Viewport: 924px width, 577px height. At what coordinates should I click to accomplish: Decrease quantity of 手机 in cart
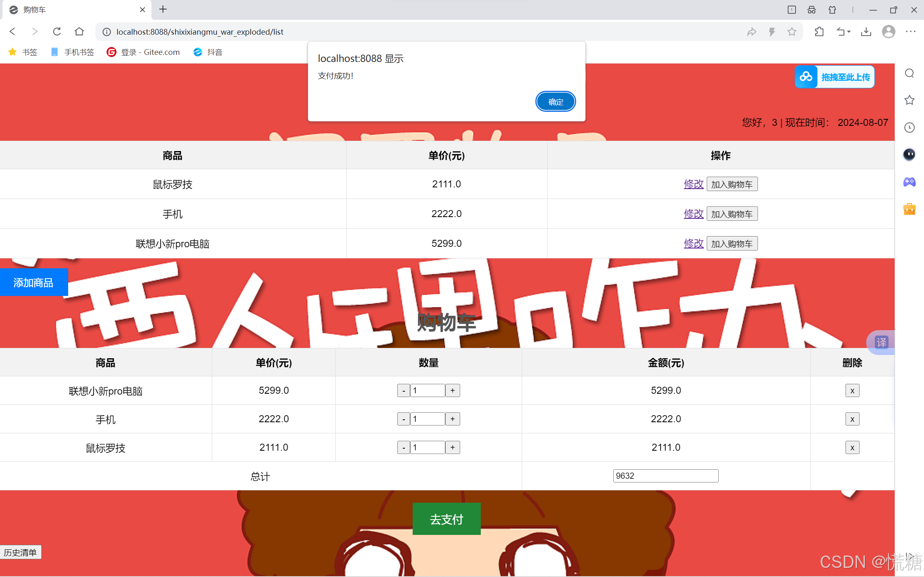coord(404,419)
